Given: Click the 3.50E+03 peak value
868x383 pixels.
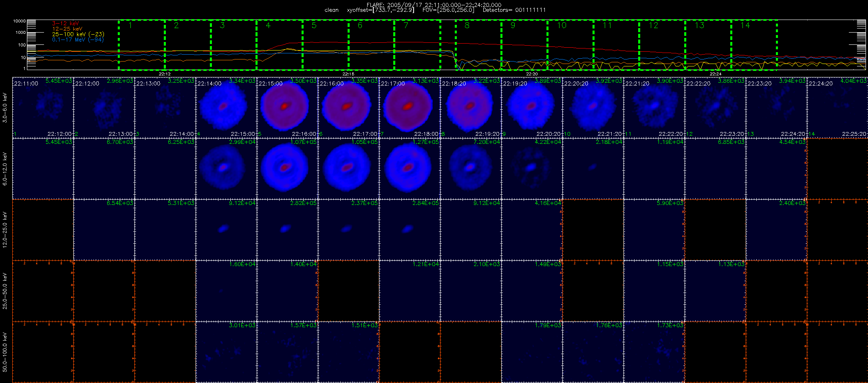Looking at the screenshot, I should coord(303,81).
